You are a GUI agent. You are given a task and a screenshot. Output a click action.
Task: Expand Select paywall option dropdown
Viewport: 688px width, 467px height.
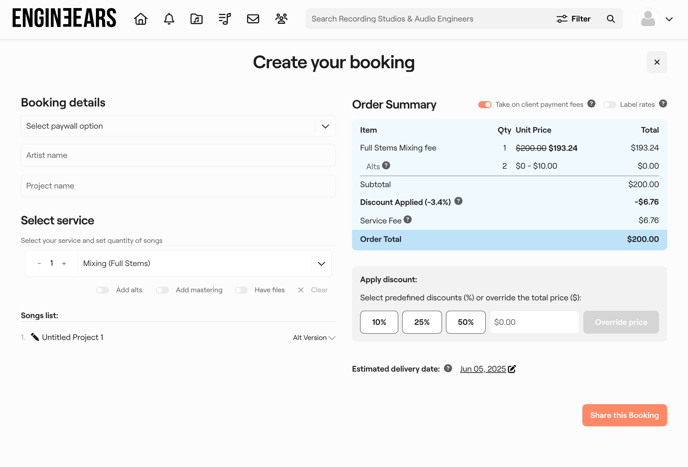click(178, 127)
